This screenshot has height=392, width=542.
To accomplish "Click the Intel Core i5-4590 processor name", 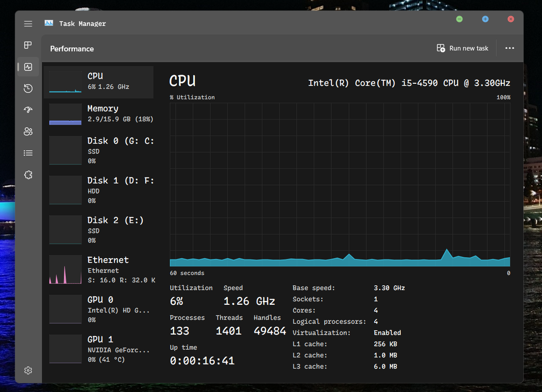I will tap(409, 83).
